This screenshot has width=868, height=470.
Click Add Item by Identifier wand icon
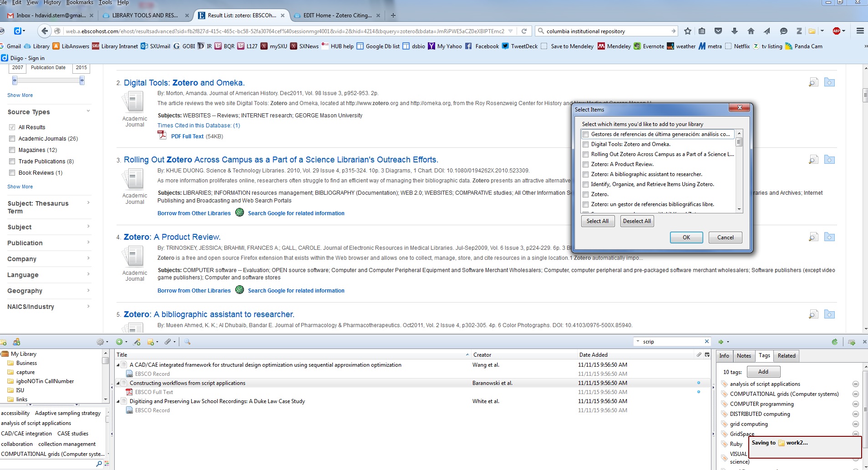point(137,342)
